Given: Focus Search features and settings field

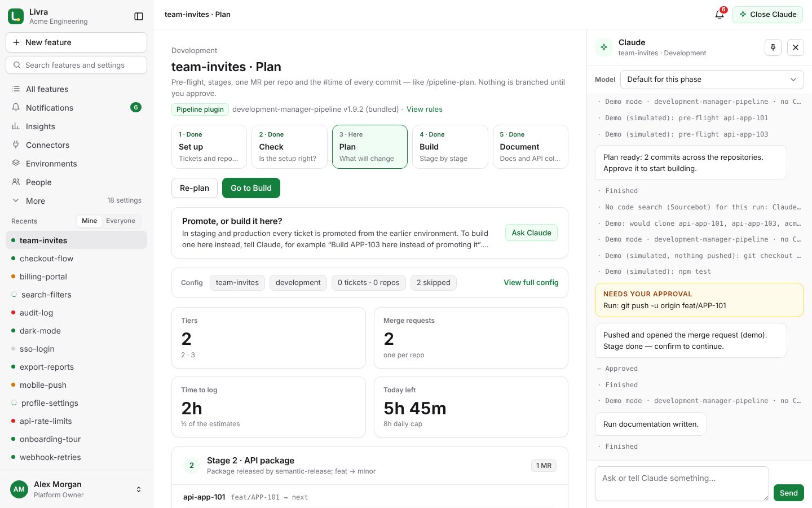Looking at the screenshot, I should (76, 65).
